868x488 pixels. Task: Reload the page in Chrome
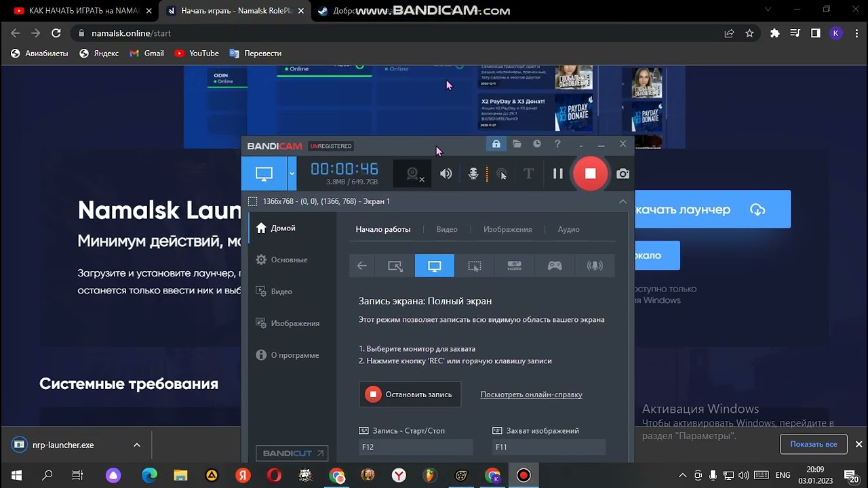coord(56,33)
